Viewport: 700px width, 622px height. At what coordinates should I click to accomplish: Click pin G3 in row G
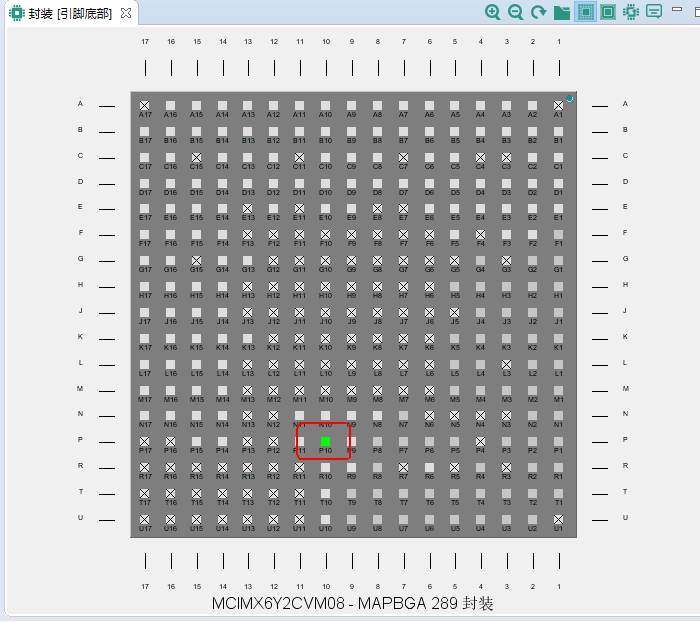click(x=506, y=260)
